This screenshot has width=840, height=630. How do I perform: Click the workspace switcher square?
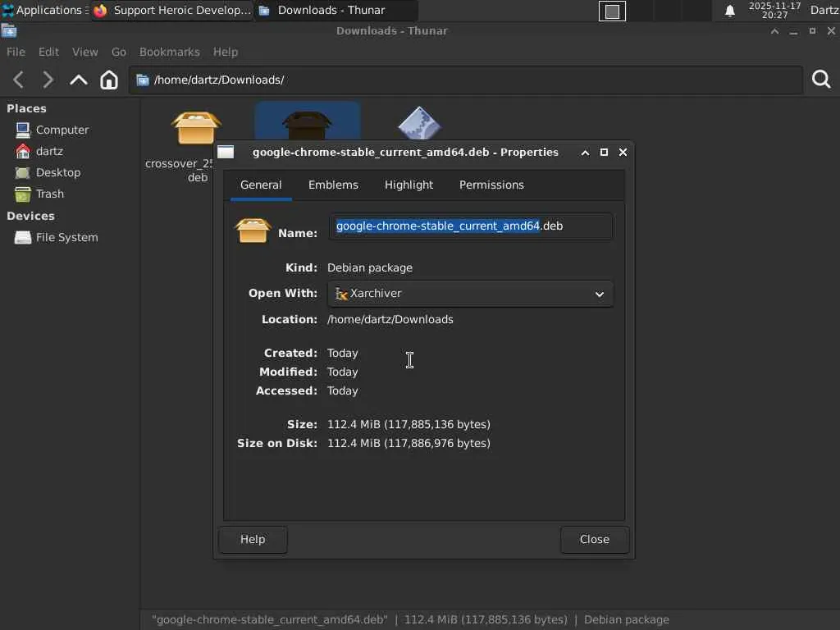612,11
